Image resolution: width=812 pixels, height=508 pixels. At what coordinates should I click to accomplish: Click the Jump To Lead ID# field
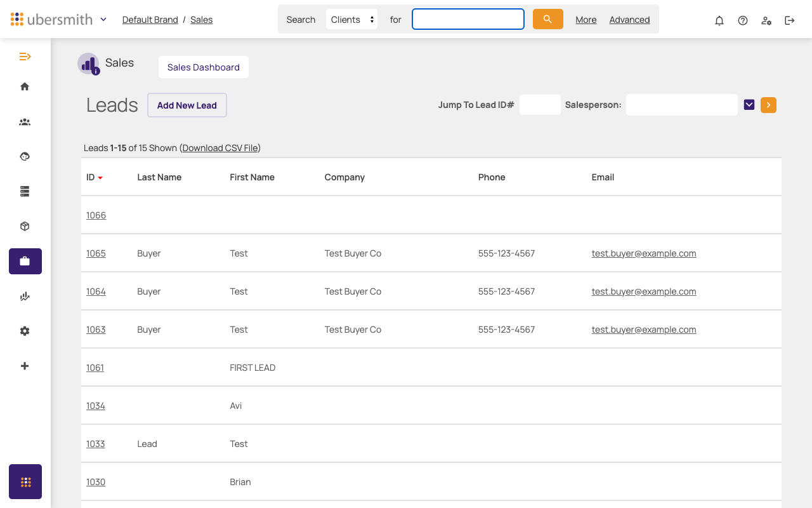(540, 105)
